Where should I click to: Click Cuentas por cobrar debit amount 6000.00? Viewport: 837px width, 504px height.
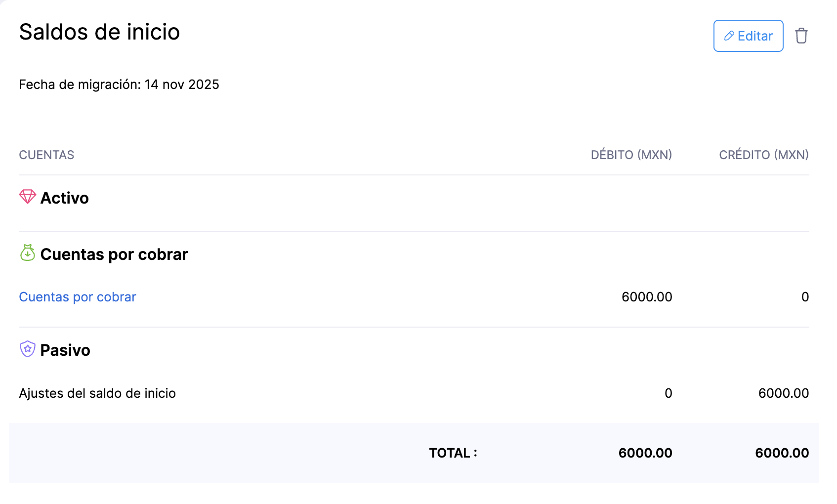646,297
